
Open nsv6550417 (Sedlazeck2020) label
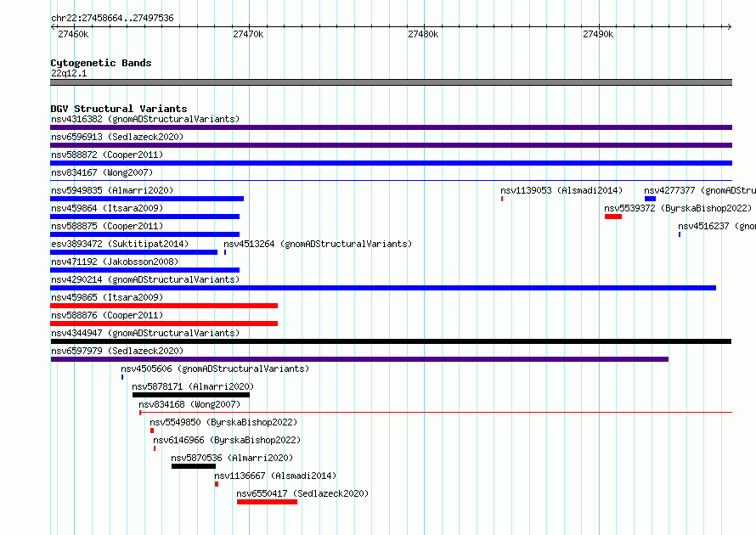pyautogui.click(x=302, y=493)
